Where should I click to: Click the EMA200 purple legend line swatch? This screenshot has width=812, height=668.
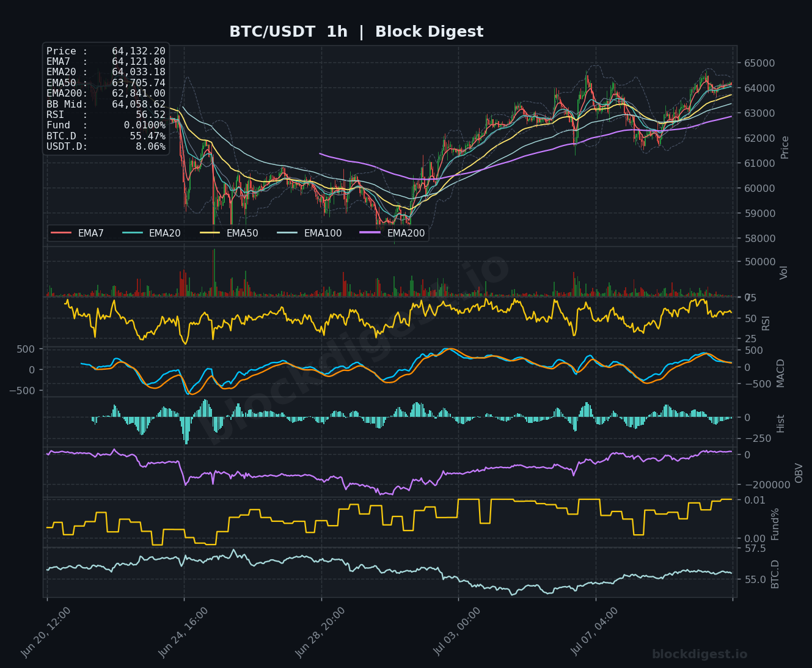pyautogui.click(x=370, y=233)
